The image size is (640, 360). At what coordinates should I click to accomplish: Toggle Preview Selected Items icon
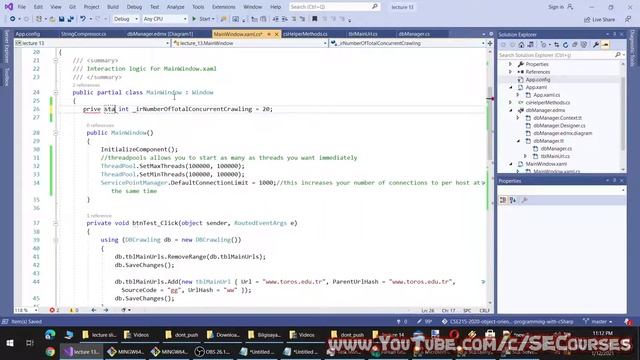(x=605, y=45)
